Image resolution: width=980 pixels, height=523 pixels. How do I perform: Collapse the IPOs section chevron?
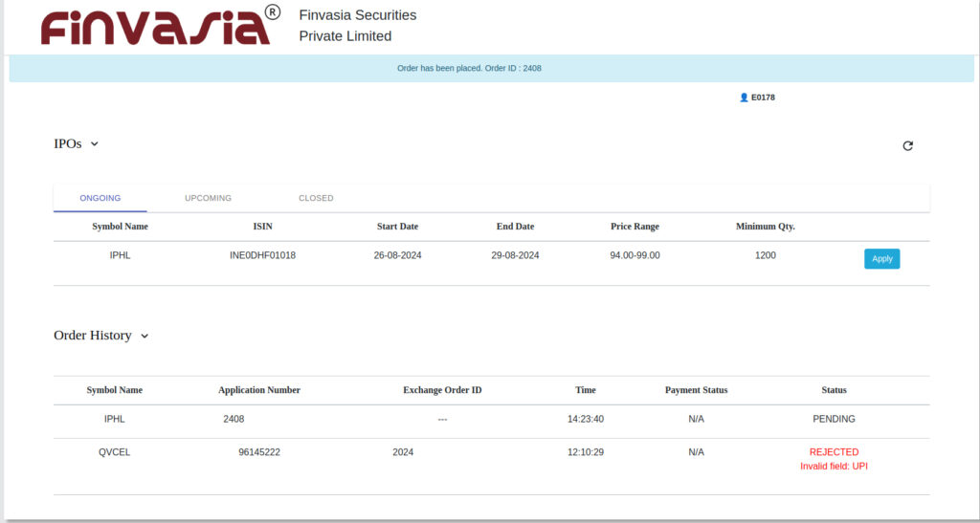[x=95, y=144]
